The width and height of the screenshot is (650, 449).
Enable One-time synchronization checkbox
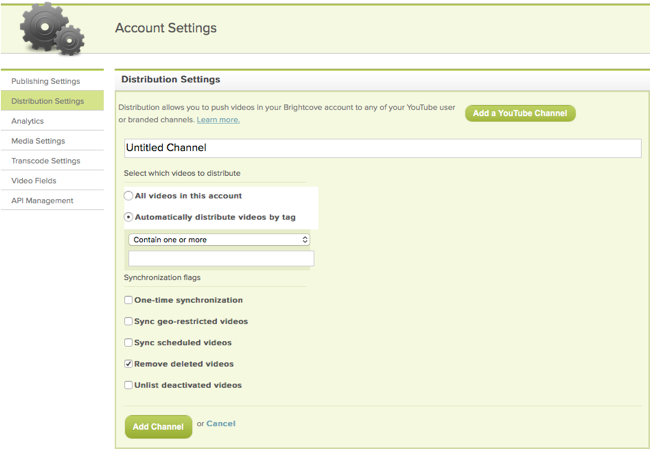[x=128, y=300]
